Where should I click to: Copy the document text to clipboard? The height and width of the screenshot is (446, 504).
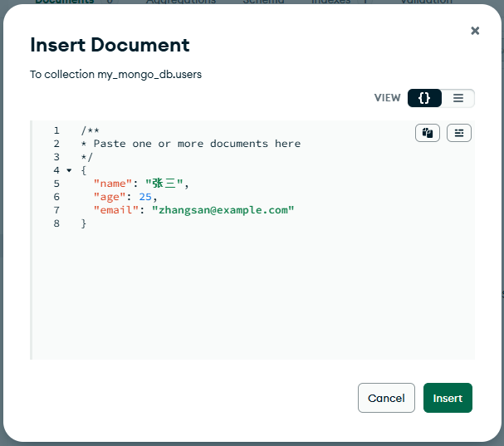click(427, 133)
